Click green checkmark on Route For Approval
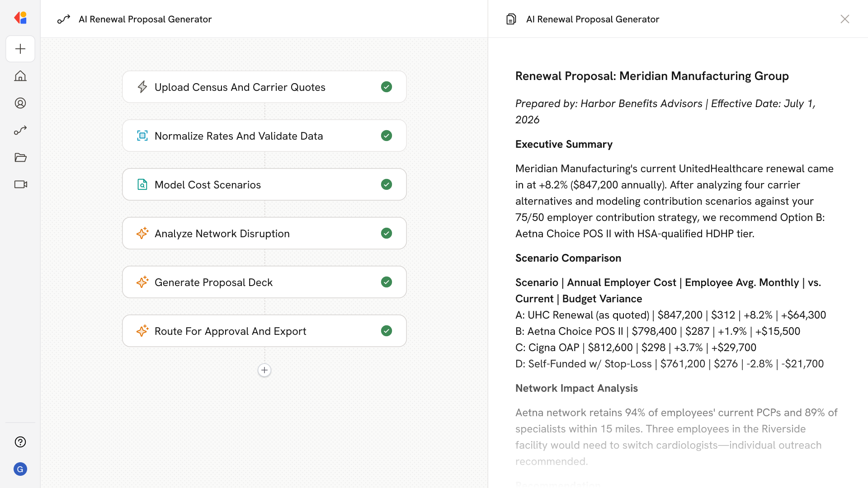 [x=386, y=331]
